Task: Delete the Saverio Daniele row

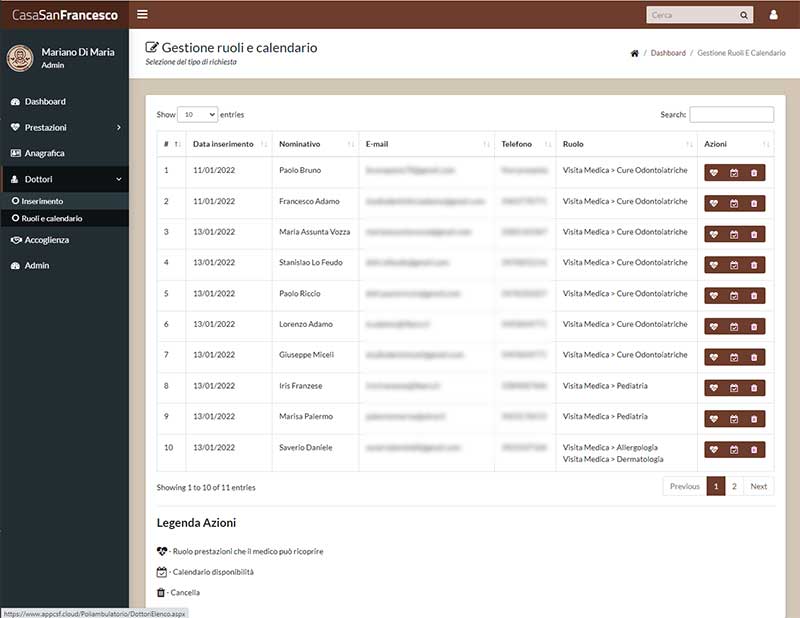Action: point(754,450)
